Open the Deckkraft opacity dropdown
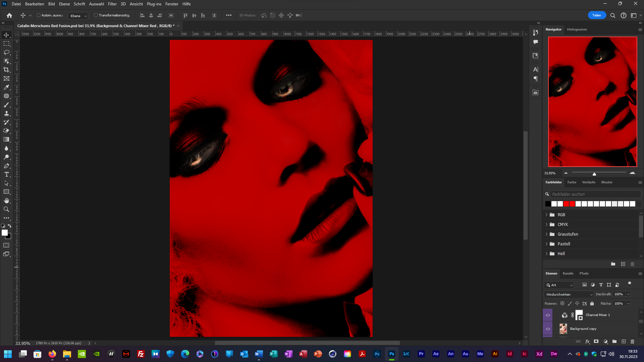This screenshot has height=362, width=644. 628,294
